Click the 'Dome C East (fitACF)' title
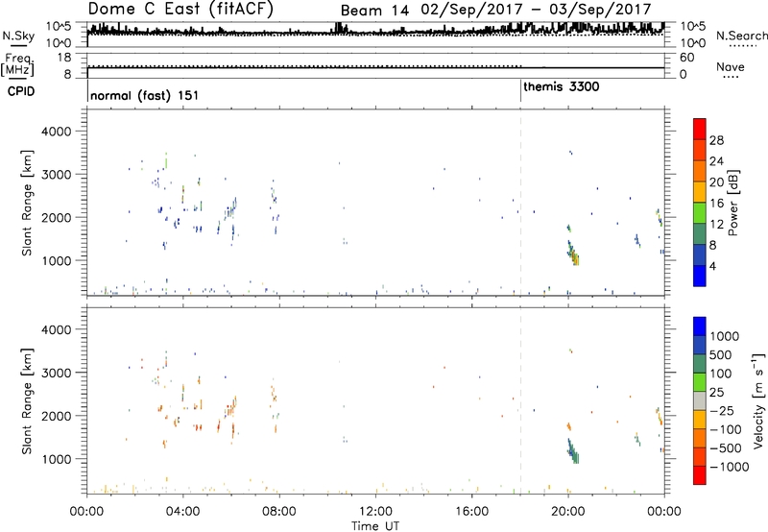 point(180,9)
